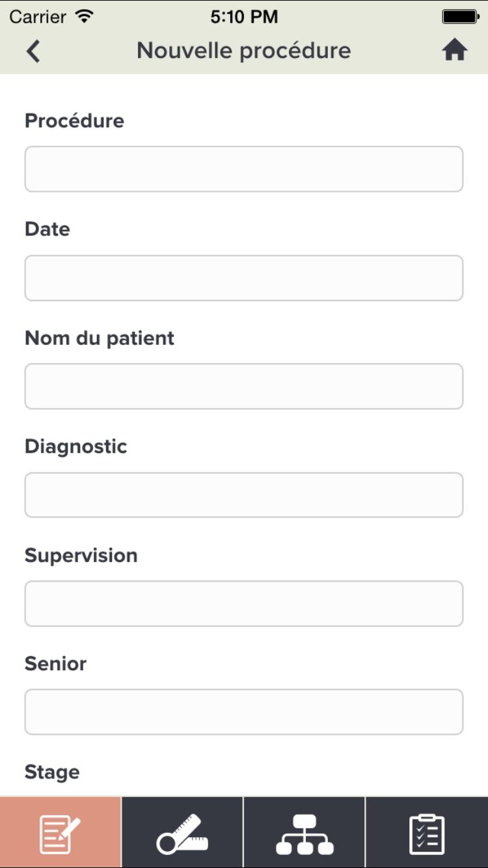Image resolution: width=488 pixels, height=868 pixels.
Task: Tap the Diagnostic label text
Action: [76, 446]
